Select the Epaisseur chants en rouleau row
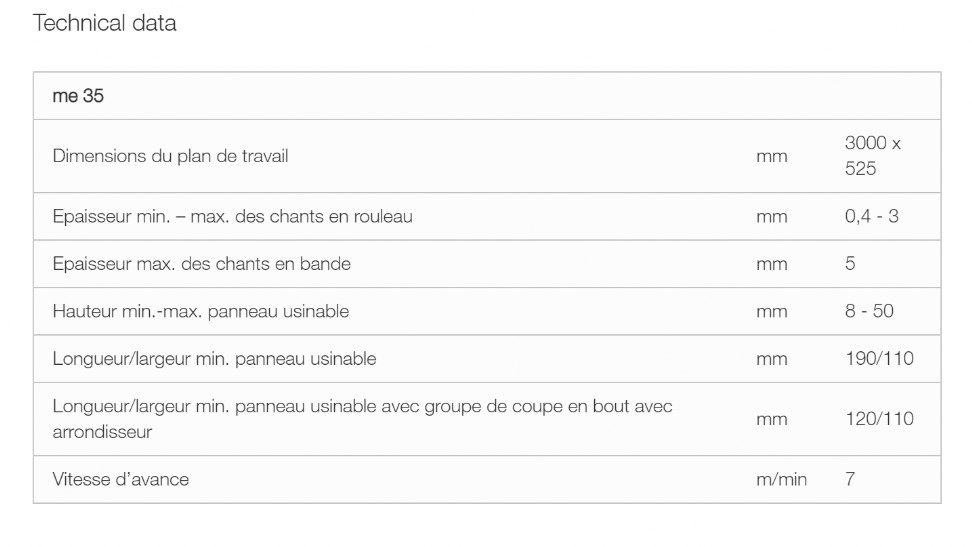Viewport: 972px width, 547px height. tap(487, 216)
